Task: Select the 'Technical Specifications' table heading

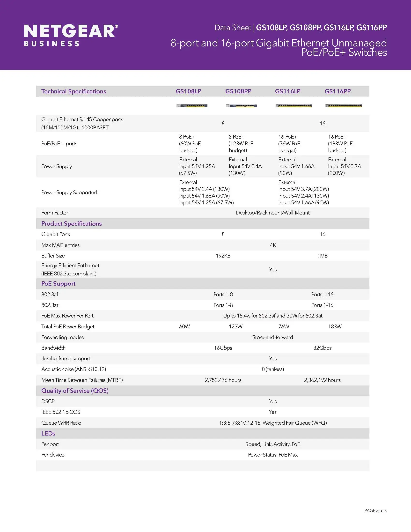Action: (73, 91)
